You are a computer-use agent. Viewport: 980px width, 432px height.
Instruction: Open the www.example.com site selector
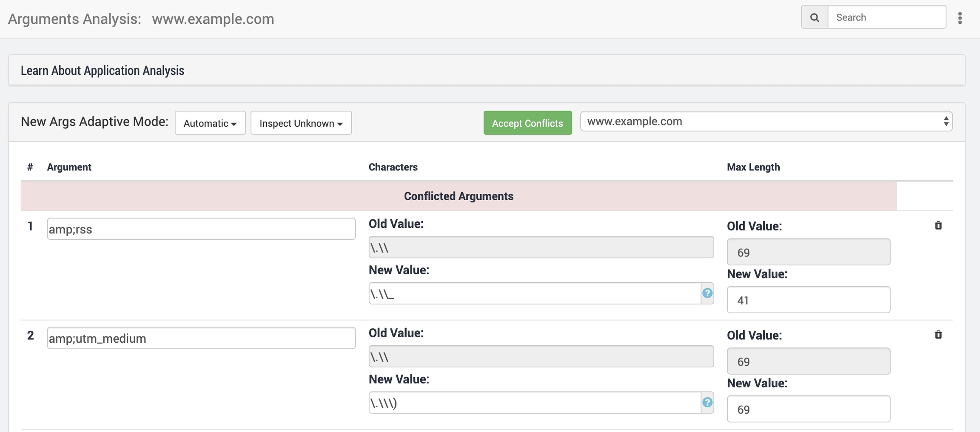tap(766, 122)
